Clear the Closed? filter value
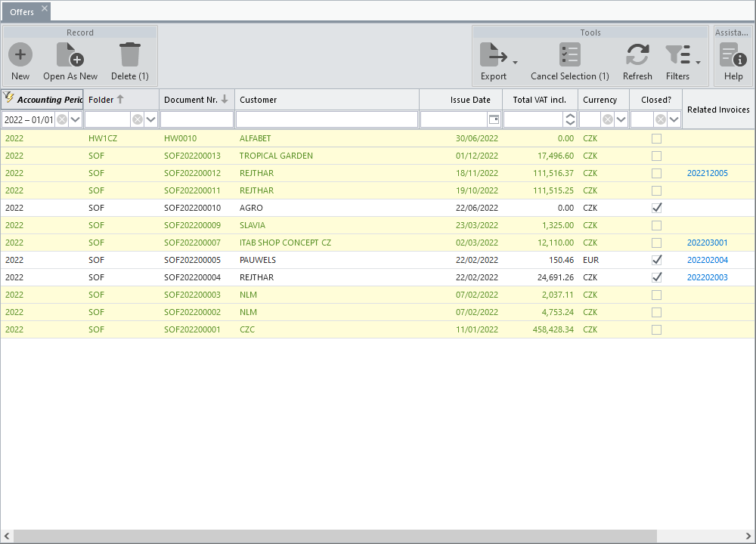Image resolution: width=756 pixels, height=544 pixels. point(661,119)
